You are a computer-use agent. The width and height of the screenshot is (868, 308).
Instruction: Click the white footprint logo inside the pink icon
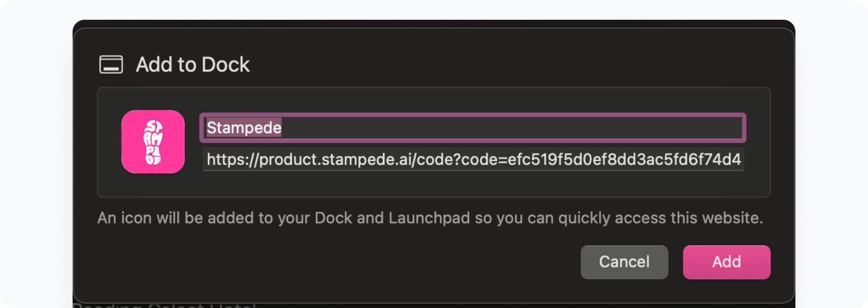tap(153, 142)
